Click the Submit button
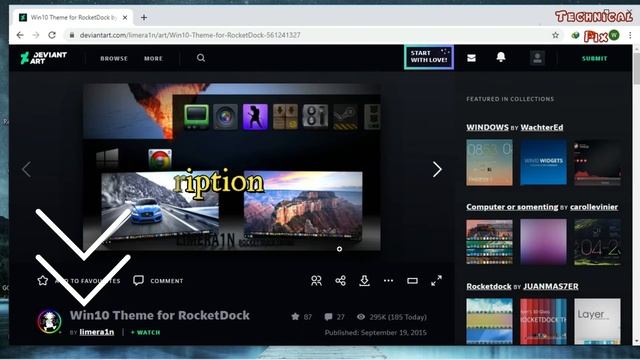 click(x=594, y=58)
